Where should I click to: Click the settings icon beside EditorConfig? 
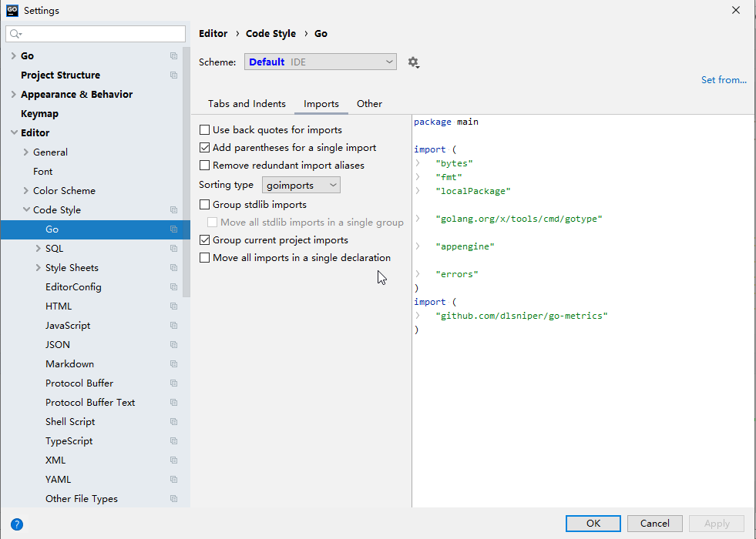173,287
